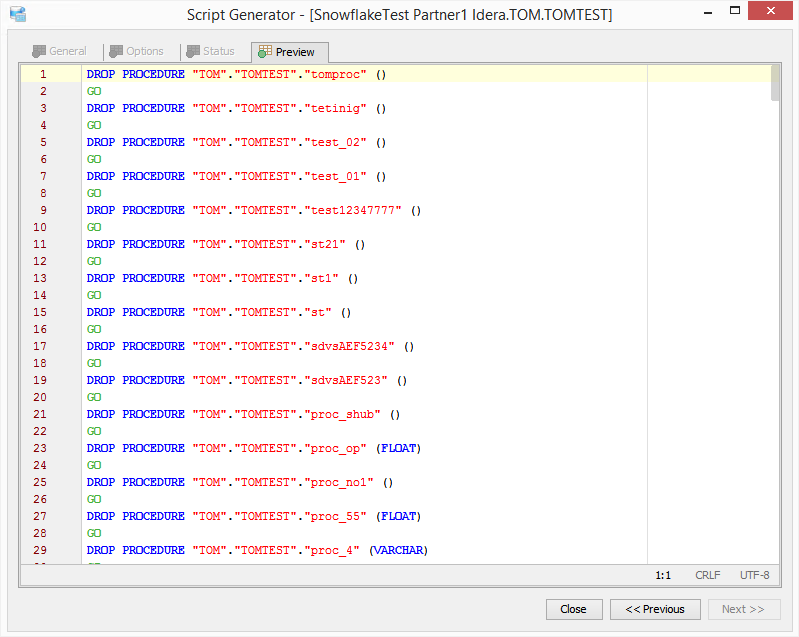Viewport: 799px width, 637px height.
Task: Click the vertical scrollbar thumb in the preview
Action: (775, 83)
